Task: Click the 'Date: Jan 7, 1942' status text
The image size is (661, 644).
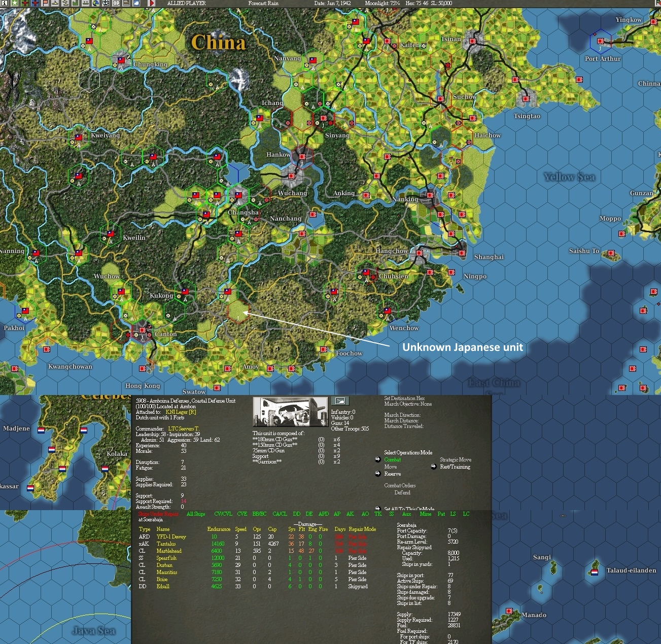Action: pyautogui.click(x=332, y=3)
